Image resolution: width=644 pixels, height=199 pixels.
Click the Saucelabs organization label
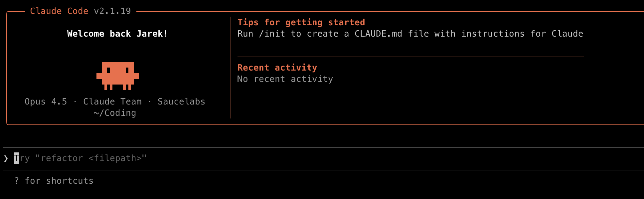click(181, 101)
